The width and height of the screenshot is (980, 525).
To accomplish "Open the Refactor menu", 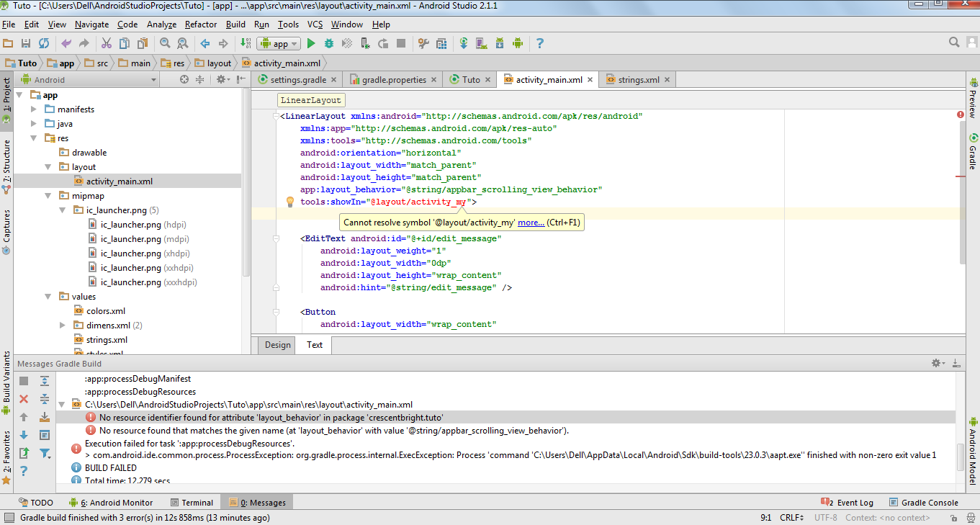I will (x=202, y=24).
